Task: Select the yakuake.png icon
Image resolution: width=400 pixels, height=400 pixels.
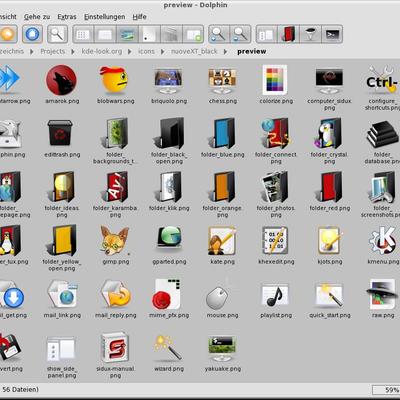Action: pyautogui.click(x=222, y=349)
